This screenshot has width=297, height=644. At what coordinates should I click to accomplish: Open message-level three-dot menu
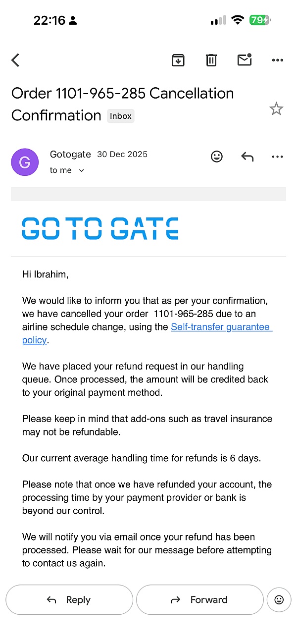pyautogui.click(x=278, y=157)
